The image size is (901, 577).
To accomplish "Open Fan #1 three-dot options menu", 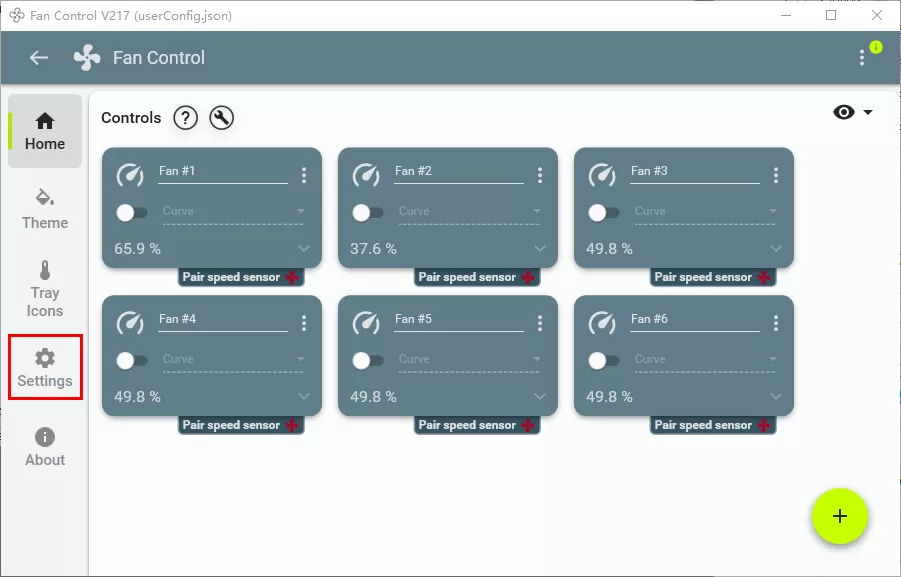I will coord(304,175).
